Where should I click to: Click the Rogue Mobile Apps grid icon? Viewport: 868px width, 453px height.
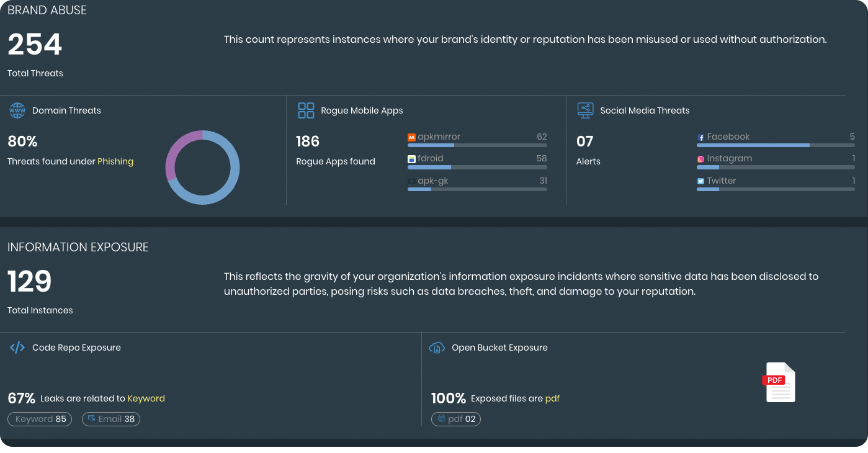coord(306,110)
